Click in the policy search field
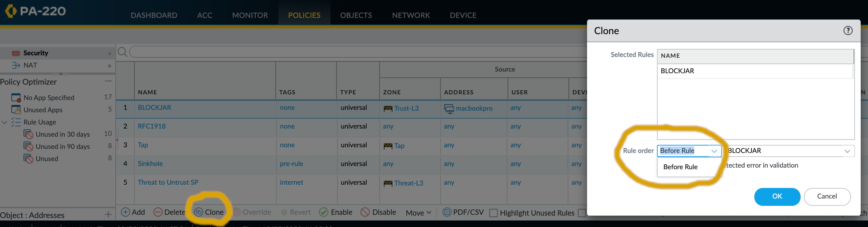868x227 pixels. 357,52
